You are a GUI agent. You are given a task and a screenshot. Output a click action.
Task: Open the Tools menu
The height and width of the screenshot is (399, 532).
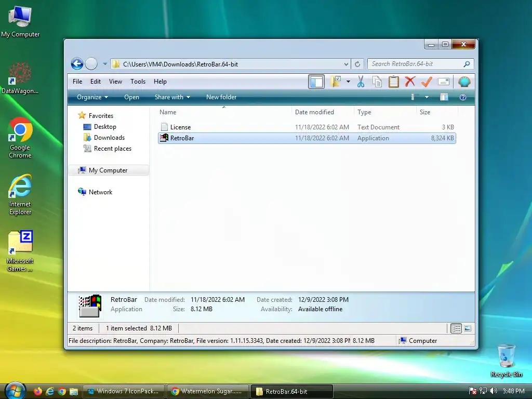[x=138, y=82]
